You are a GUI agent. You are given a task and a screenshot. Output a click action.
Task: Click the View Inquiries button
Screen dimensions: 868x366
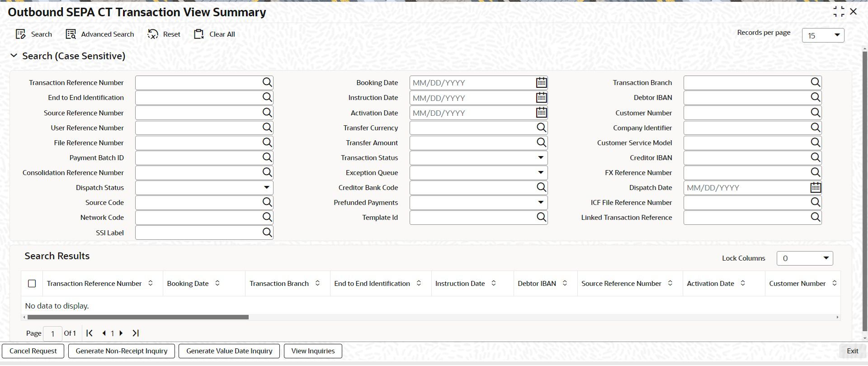(313, 351)
